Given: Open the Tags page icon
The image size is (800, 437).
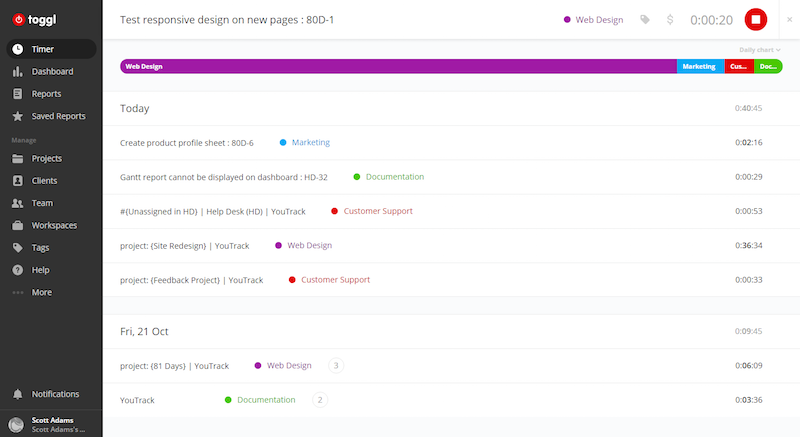Looking at the screenshot, I should pyautogui.click(x=18, y=247).
